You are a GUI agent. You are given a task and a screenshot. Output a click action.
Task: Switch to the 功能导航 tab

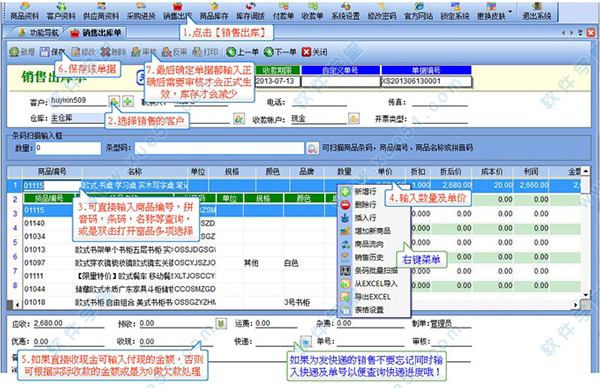(x=38, y=33)
